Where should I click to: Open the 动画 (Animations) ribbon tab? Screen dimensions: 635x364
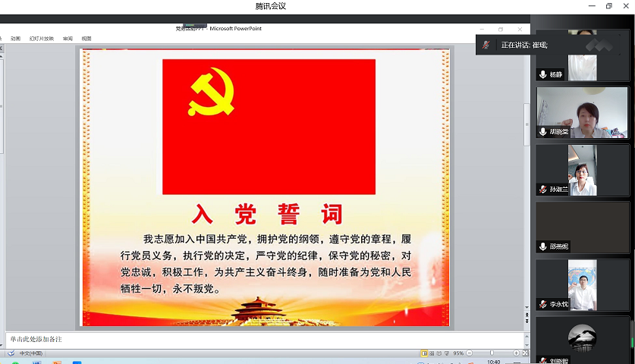15,38
